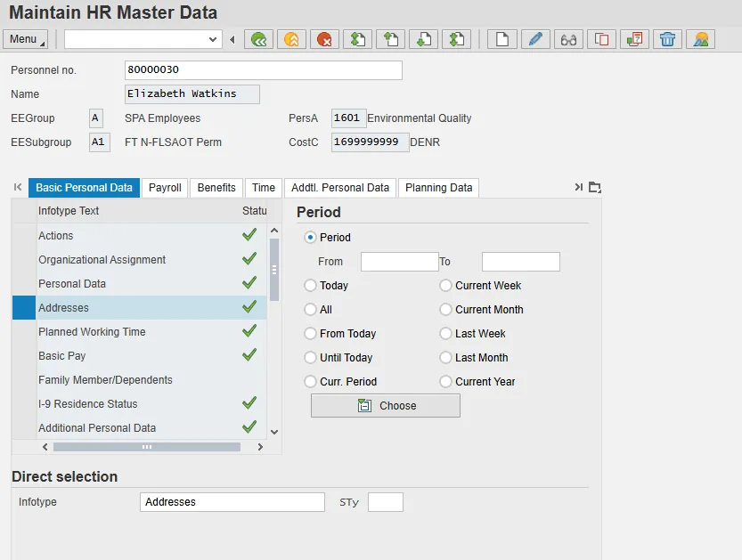The width and height of the screenshot is (742, 560).
Task: Select the Current Month period option
Action: [446, 310]
